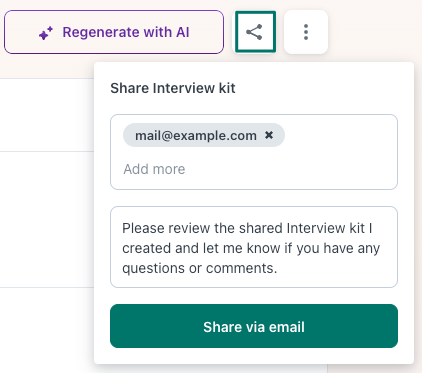Viewport: 422px width, 373px height.
Task: Click the blank page area left of the popup
Action: click(47, 220)
